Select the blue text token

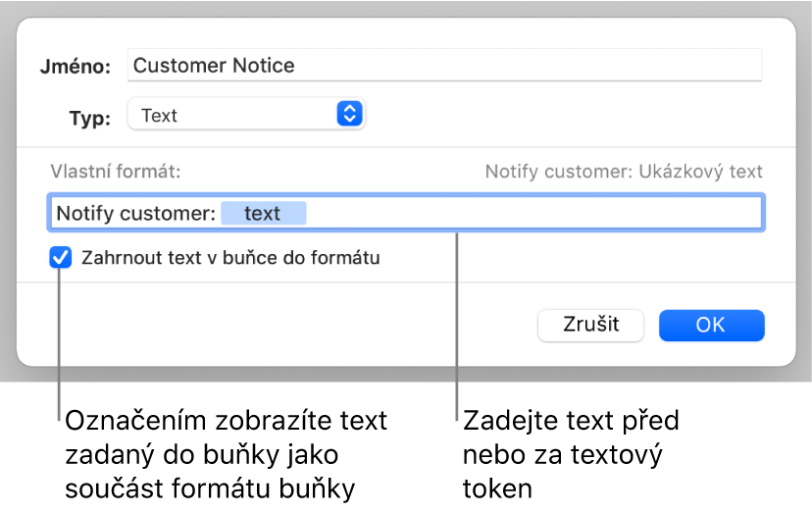tap(263, 213)
